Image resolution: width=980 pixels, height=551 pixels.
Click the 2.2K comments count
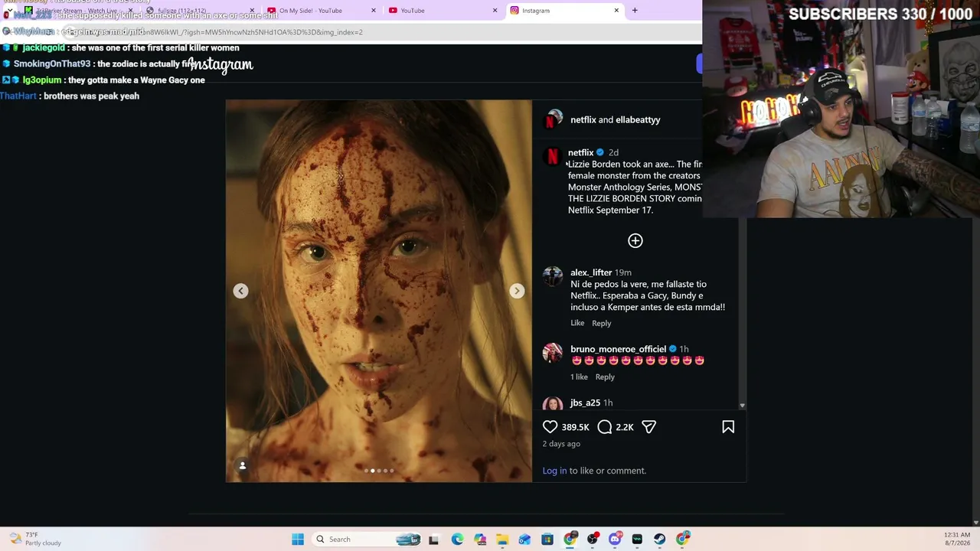click(625, 427)
